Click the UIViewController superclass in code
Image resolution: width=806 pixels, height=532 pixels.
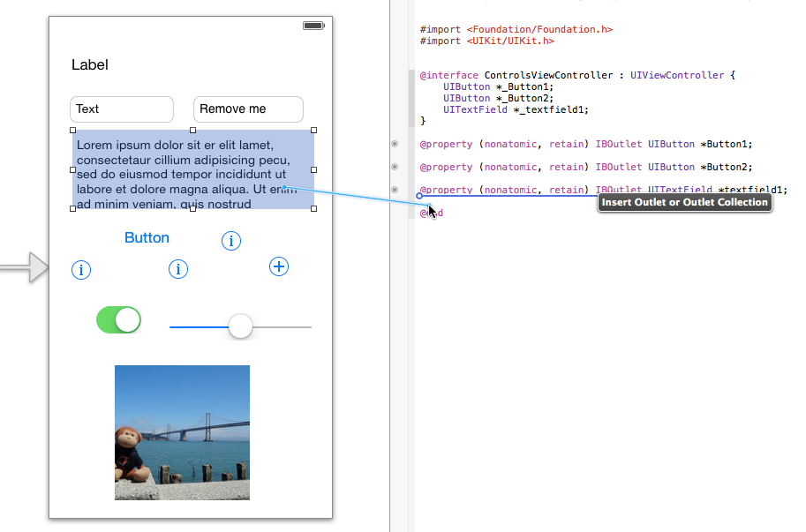[677, 75]
